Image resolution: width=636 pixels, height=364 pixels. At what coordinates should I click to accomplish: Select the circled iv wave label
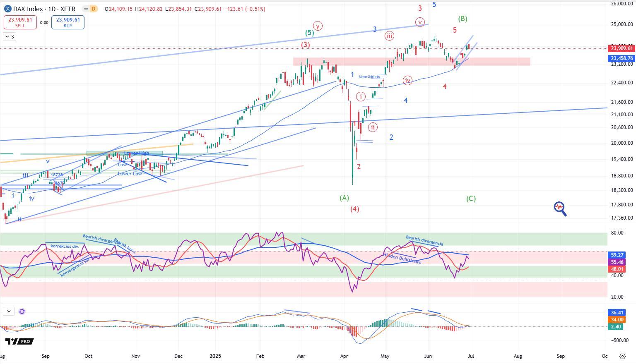(x=407, y=81)
